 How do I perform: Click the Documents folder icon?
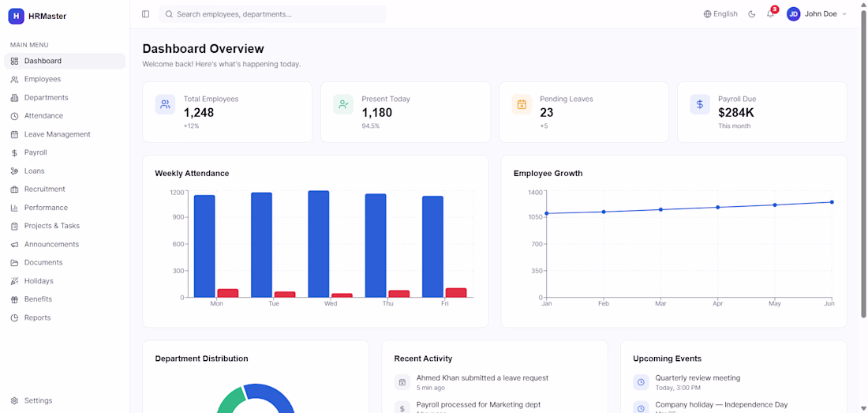[x=14, y=262]
